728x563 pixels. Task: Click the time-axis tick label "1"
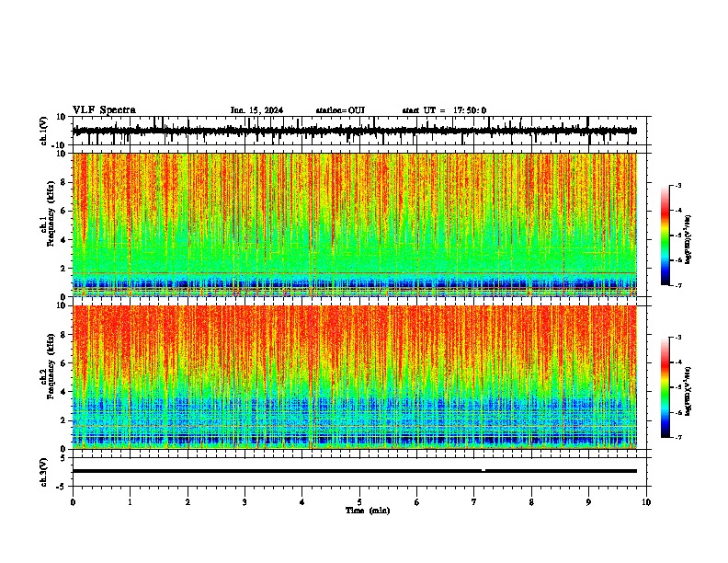click(130, 502)
